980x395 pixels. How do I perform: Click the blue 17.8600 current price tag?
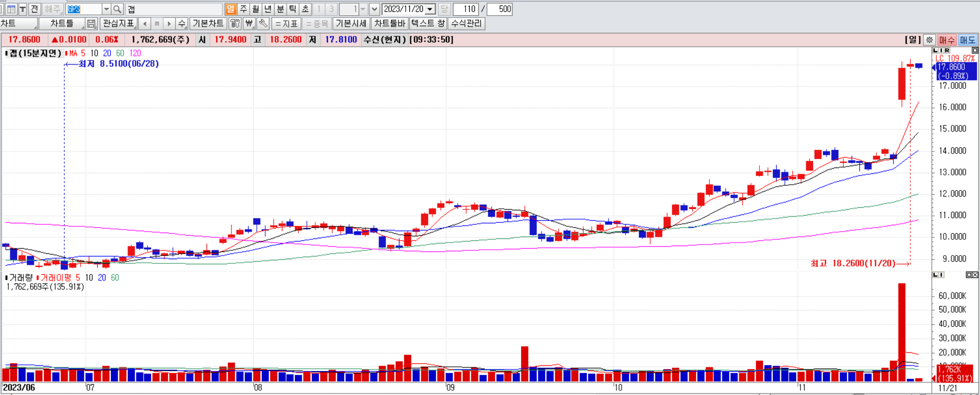[956, 71]
